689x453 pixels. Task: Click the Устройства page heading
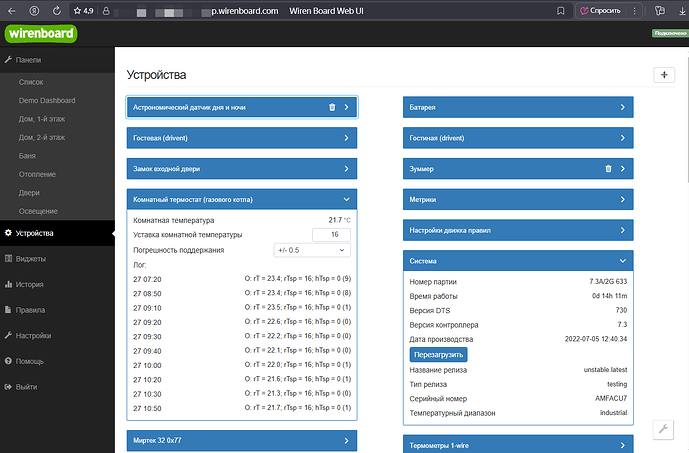[156, 75]
